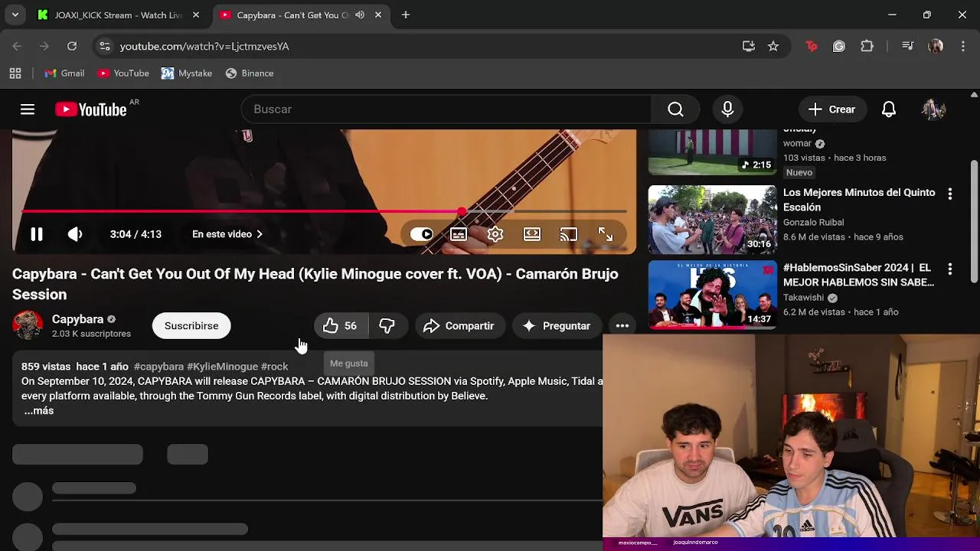Screen dimensions: 980x551
Task: Click the #KylieMinogue hashtag
Action: click(222, 367)
